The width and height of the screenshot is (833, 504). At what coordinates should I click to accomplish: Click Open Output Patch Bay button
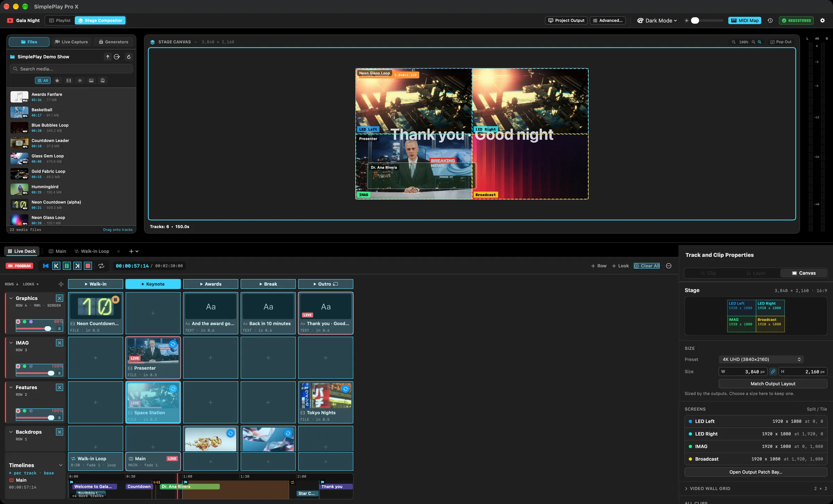tap(756, 472)
